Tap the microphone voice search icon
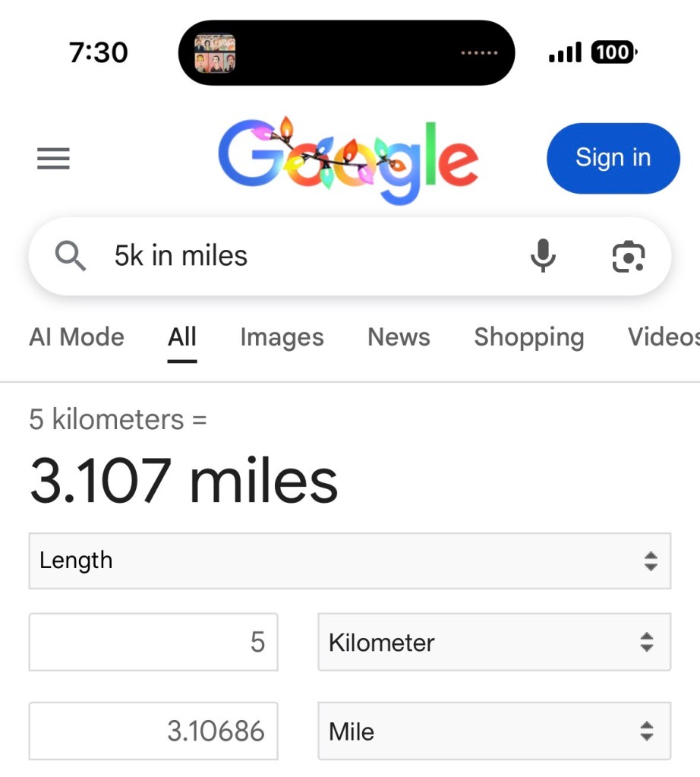The image size is (700, 777). click(x=542, y=256)
